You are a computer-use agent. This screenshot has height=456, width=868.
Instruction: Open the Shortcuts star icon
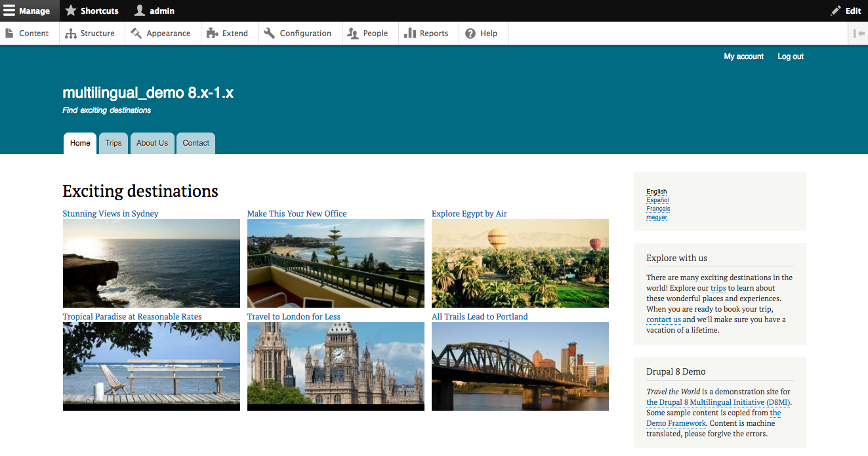pos(71,10)
